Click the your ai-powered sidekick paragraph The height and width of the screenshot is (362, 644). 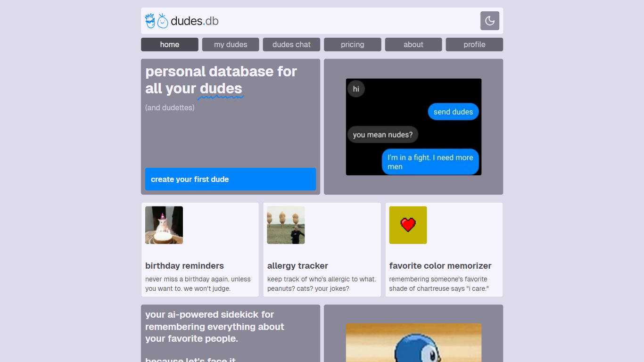215,327
